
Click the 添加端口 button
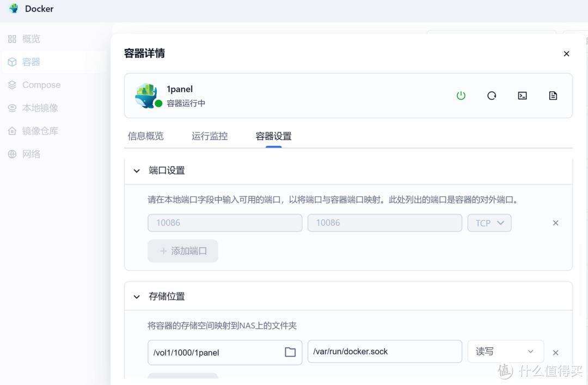tap(182, 251)
